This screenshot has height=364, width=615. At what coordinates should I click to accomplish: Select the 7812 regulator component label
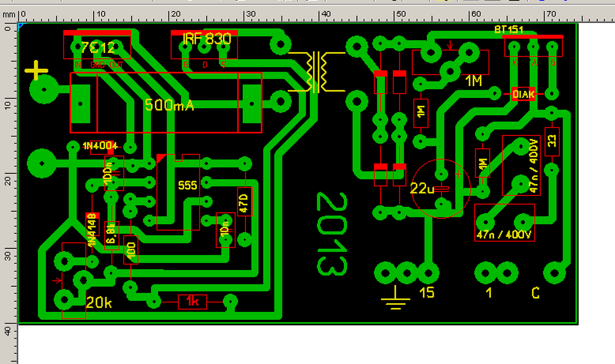click(x=98, y=48)
